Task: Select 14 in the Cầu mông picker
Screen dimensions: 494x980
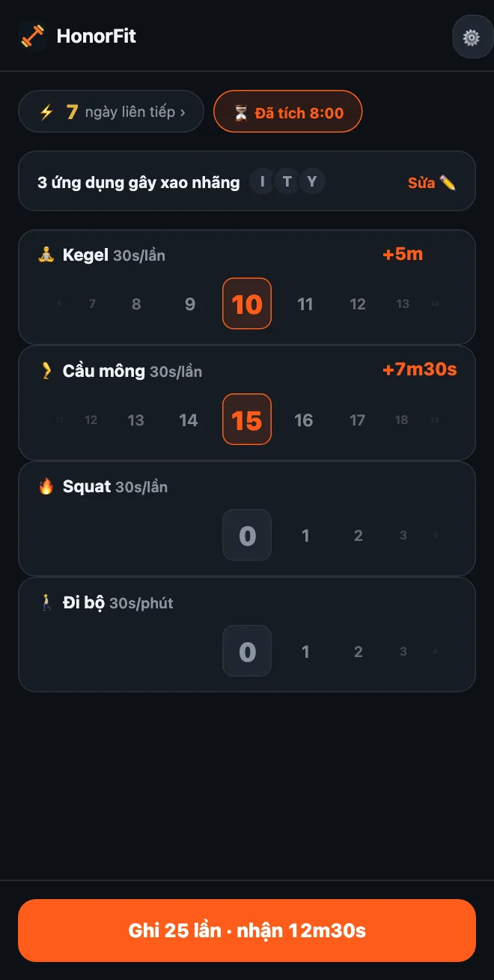Action: [x=189, y=420]
